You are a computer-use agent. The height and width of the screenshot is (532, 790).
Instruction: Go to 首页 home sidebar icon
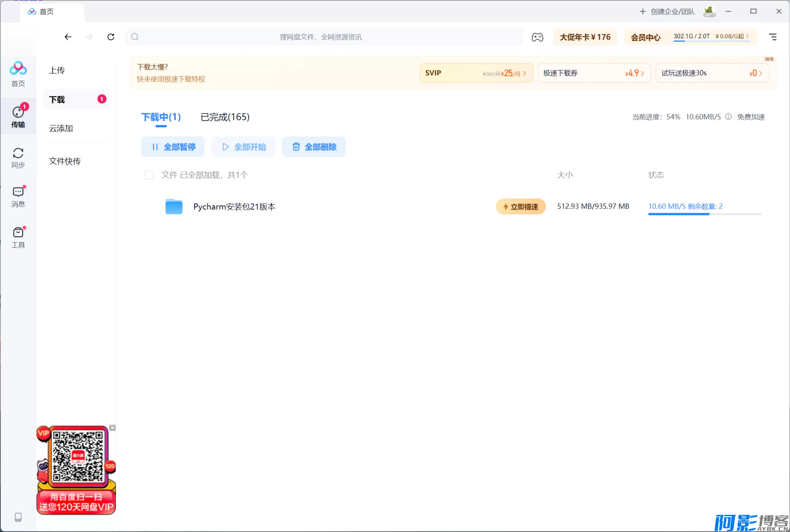(x=18, y=74)
